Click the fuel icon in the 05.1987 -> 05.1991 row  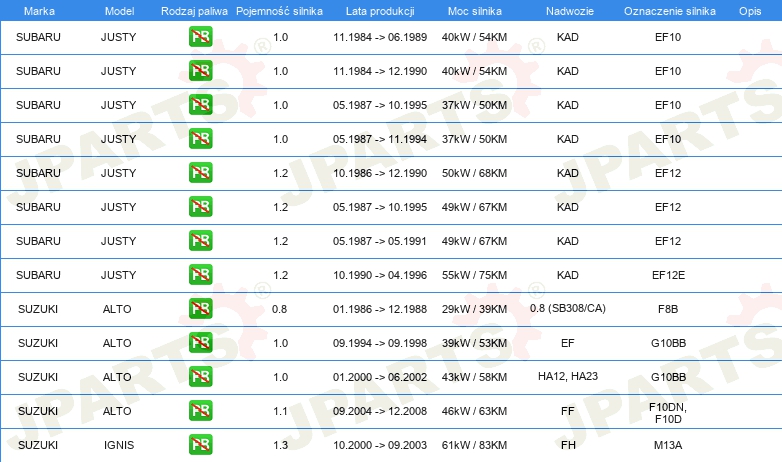point(200,240)
